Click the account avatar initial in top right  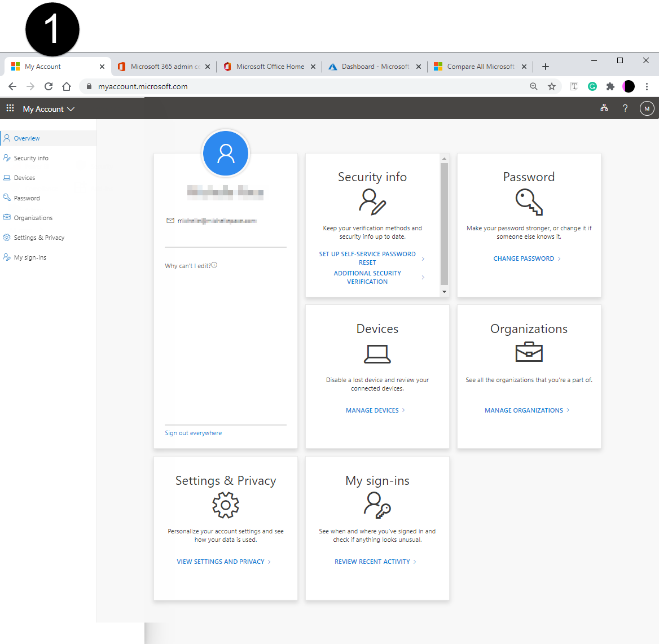click(x=647, y=108)
